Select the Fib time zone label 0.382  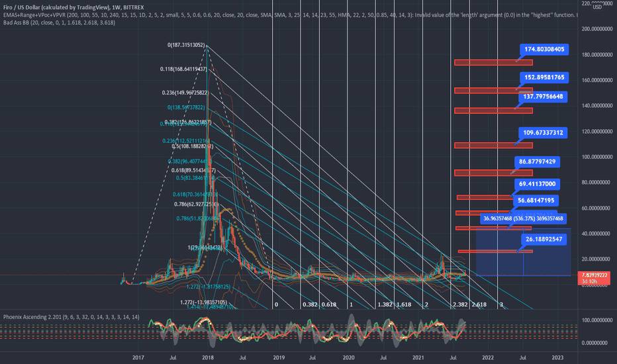tap(310, 304)
